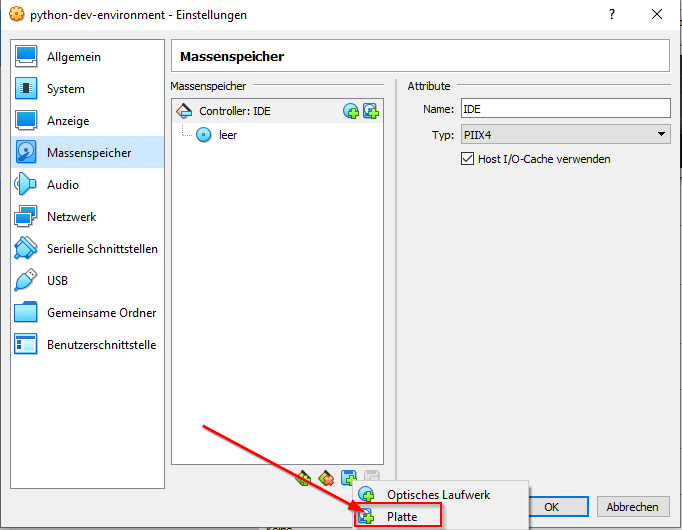Click the Abbrechen button
The image size is (682, 530).
point(633,507)
